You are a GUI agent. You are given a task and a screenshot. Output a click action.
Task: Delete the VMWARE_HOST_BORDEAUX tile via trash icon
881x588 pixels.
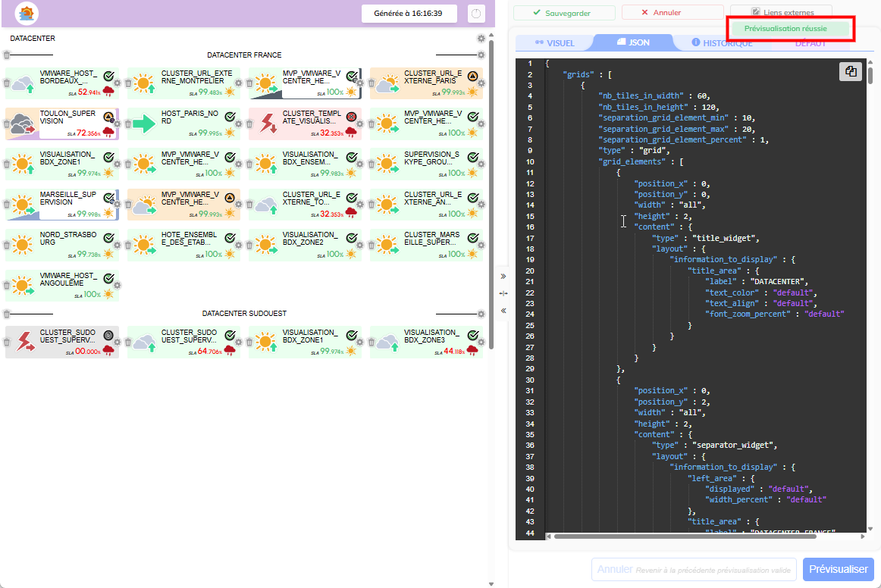8,82
